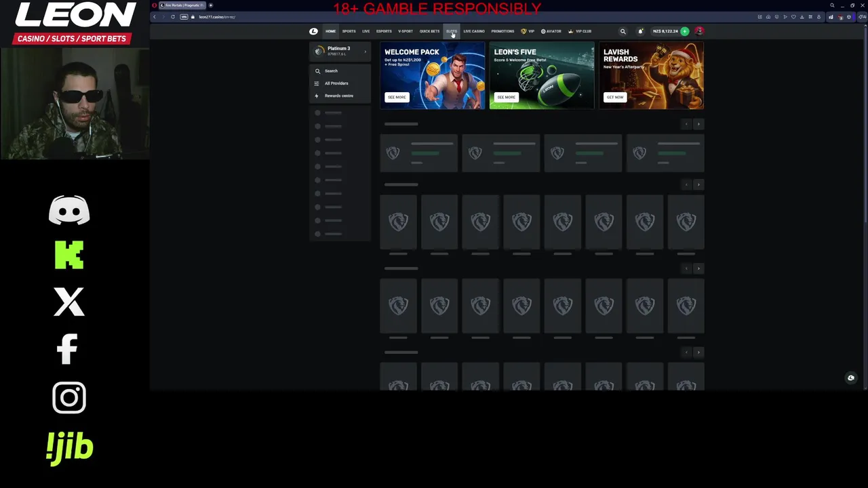Click See More on Leon's Five banner
The image size is (868, 488).
click(506, 97)
